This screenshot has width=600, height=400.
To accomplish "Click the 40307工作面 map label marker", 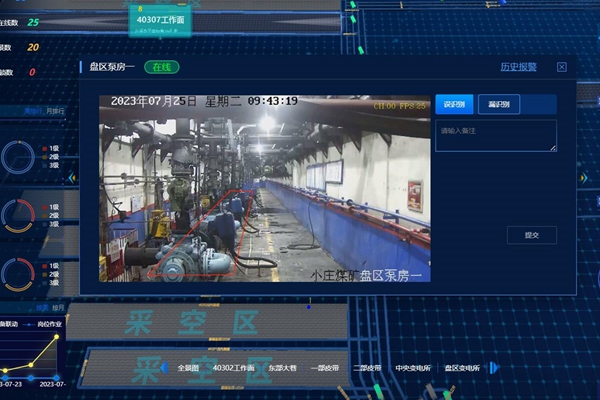I will [160, 17].
